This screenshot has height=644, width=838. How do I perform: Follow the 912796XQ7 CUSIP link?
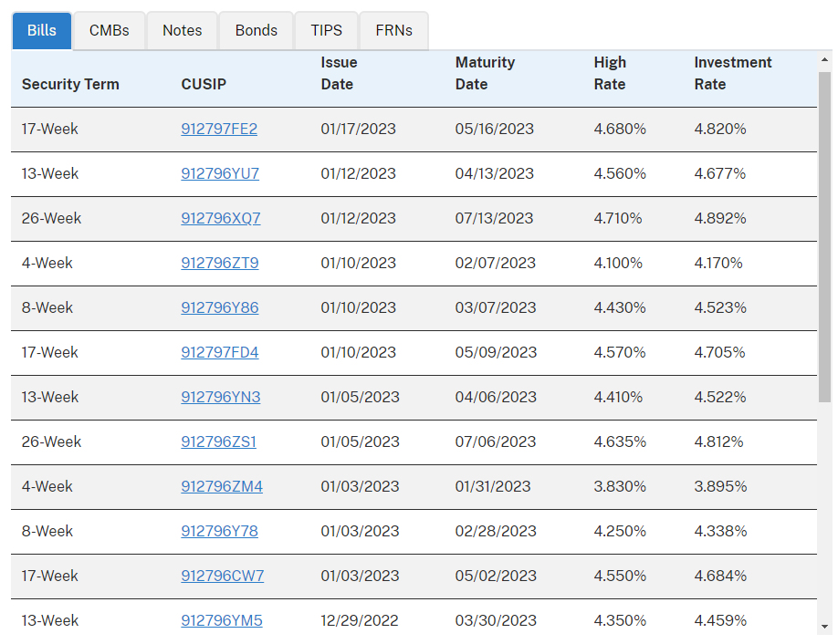pos(221,218)
